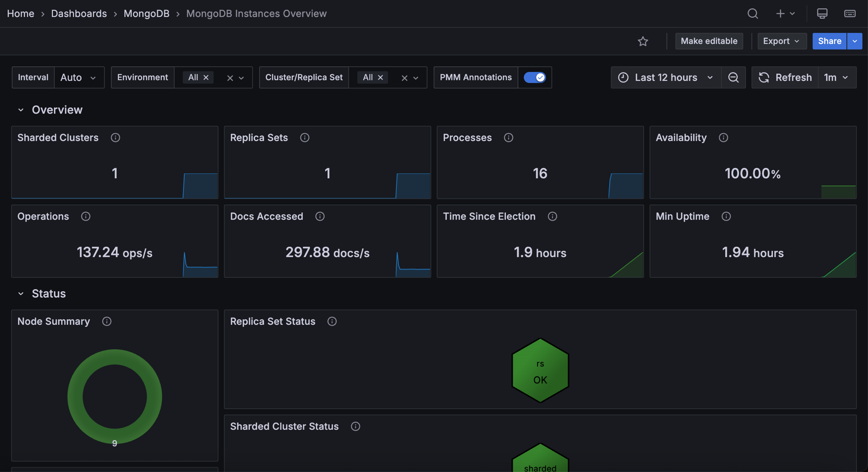This screenshot has height=472, width=868.
Task: Collapse the Status section
Action: (x=21, y=294)
